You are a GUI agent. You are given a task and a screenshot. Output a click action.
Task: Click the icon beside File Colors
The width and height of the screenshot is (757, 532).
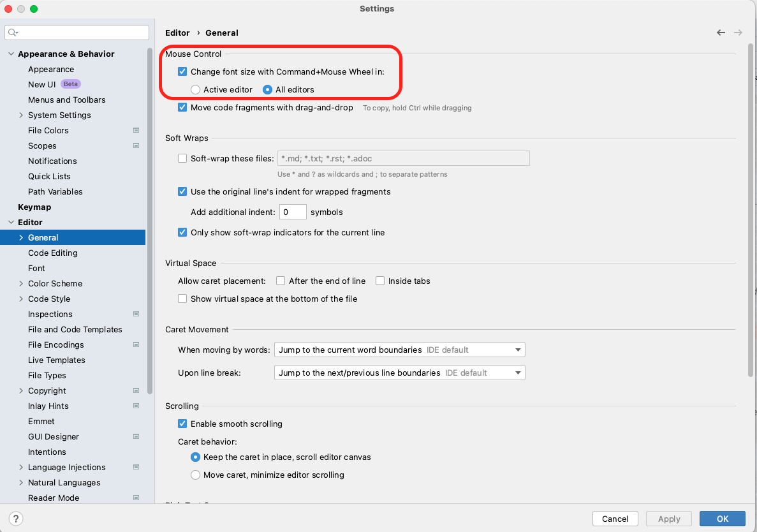[136, 130]
